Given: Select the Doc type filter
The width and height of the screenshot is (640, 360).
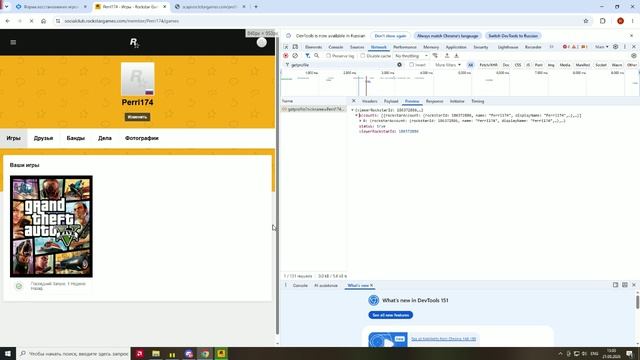Looking at the screenshot, I should coord(506,65).
